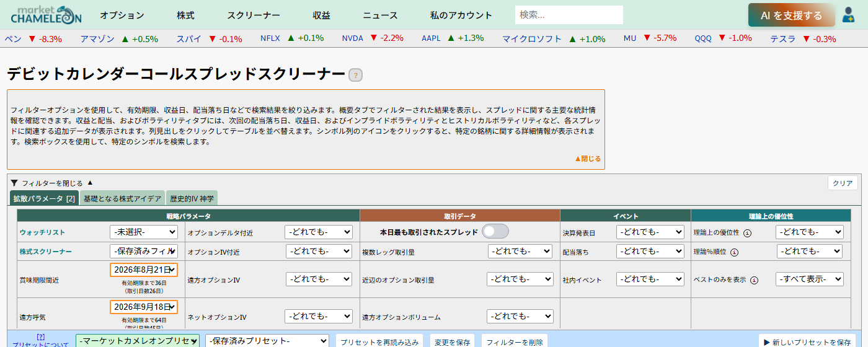Switch to the 歴史的IV 神学 tab
The height and width of the screenshot is (347, 868).
[192, 198]
